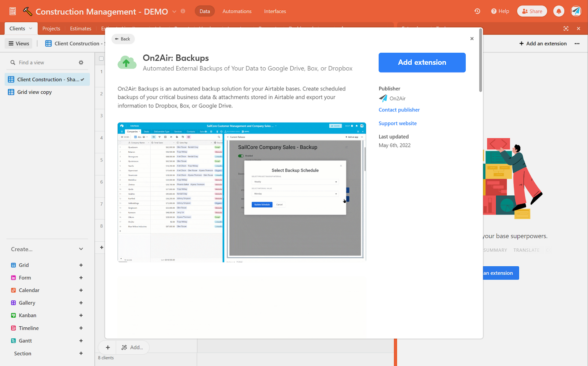Select the Grid view copy view
Image resolution: width=588 pixels, height=366 pixels.
tap(47, 92)
